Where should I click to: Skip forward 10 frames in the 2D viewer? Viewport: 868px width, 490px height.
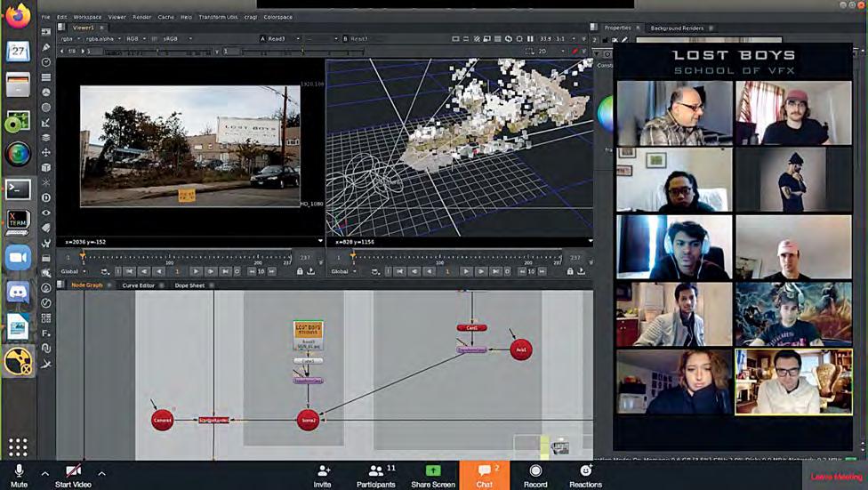coord(270,271)
